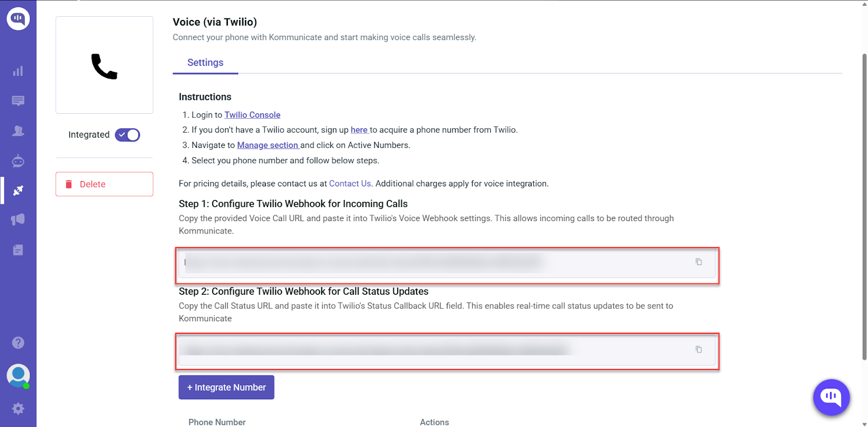Toggle the Integrated switch off
The height and width of the screenshot is (427, 868).
point(127,135)
